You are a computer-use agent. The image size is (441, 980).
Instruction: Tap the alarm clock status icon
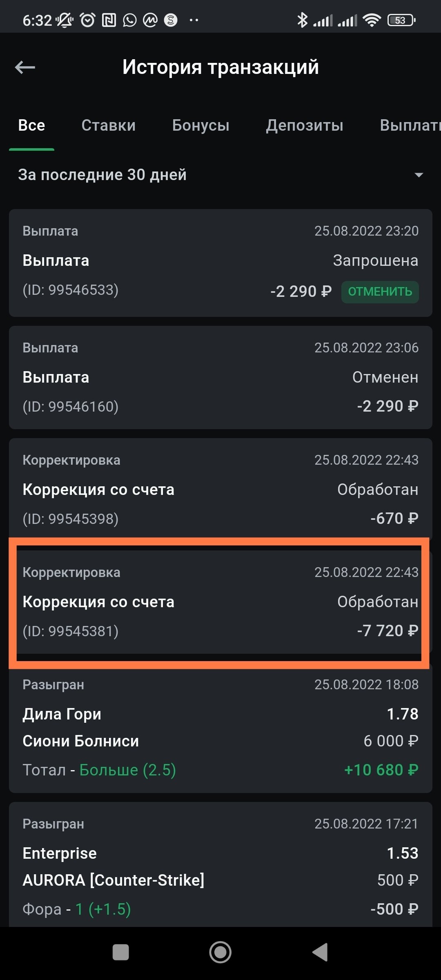[x=87, y=20]
